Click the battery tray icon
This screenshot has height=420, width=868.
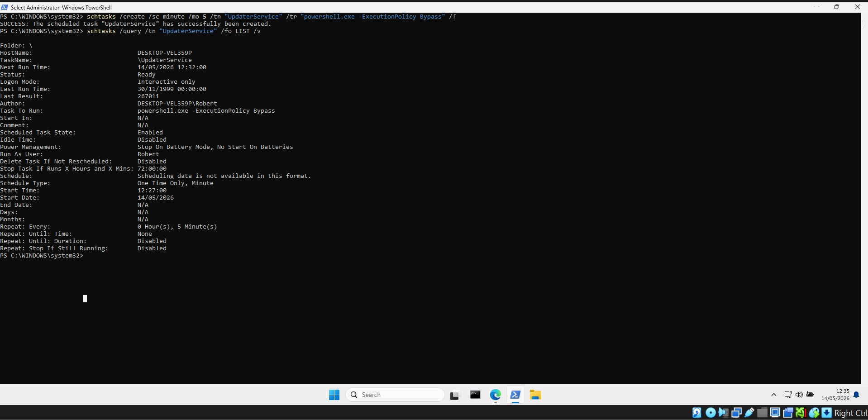point(810,395)
